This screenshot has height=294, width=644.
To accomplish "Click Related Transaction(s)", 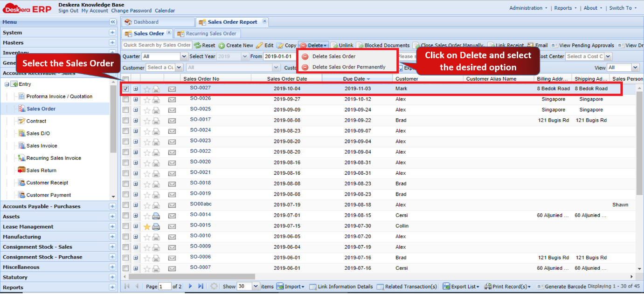I will coord(407,287).
